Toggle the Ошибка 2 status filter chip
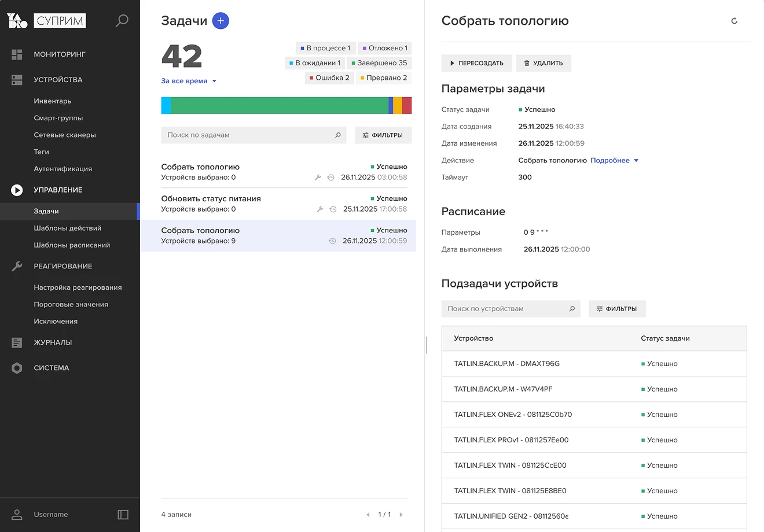Screen dimensions: 764x532 click(x=329, y=77)
